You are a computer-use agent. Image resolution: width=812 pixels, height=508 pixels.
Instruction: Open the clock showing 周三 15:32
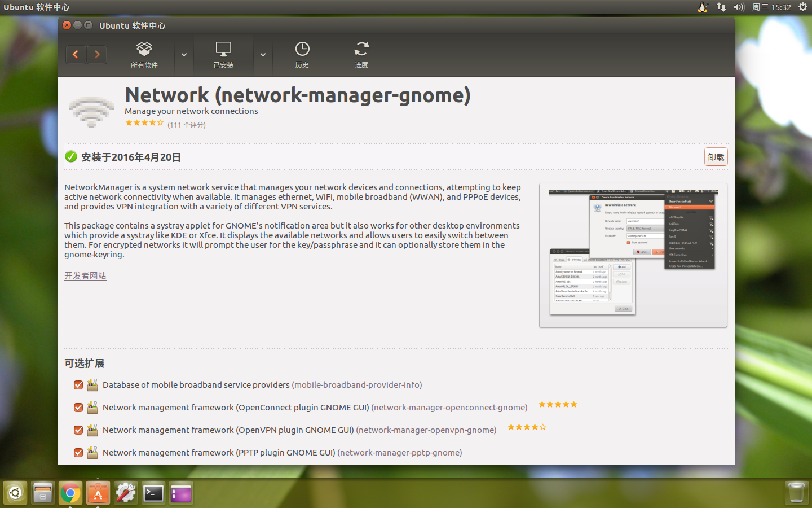click(x=771, y=7)
